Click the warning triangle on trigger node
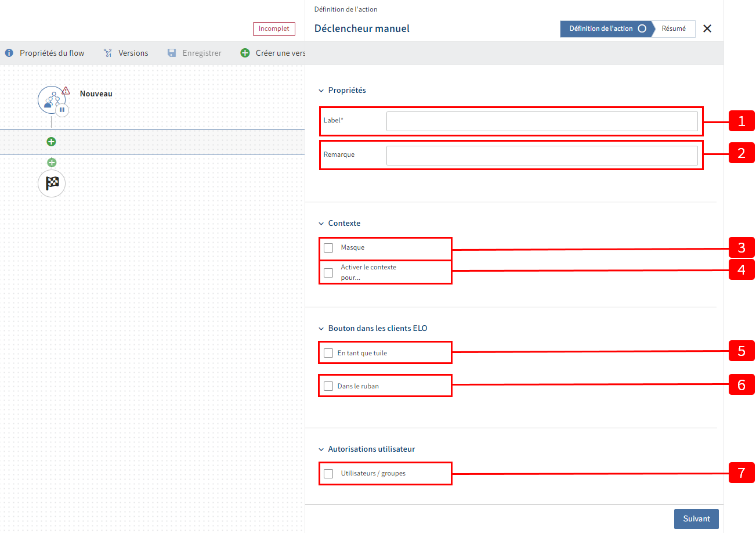The width and height of the screenshot is (756, 533). pyautogui.click(x=66, y=91)
